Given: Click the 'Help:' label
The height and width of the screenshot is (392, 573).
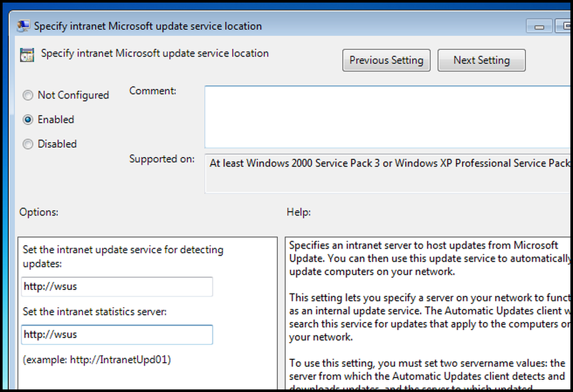Looking at the screenshot, I should pos(299,212).
